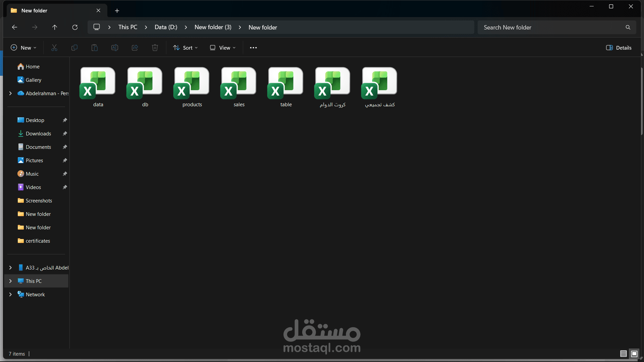Select the db Excel file
Viewport: 644px width, 362px height.
[145, 87]
